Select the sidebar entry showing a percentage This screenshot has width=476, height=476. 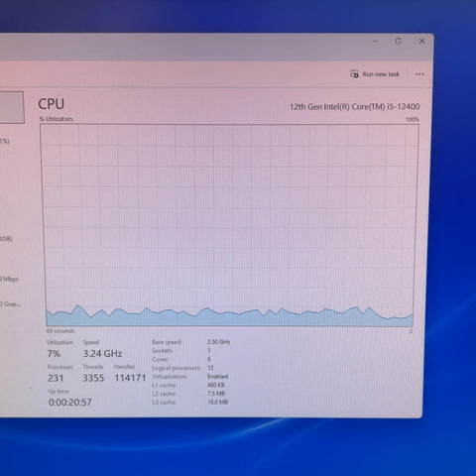[x=5, y=141]
